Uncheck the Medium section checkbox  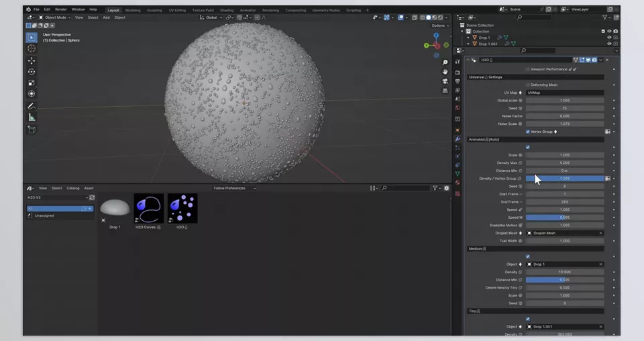[x=528, y=257]
